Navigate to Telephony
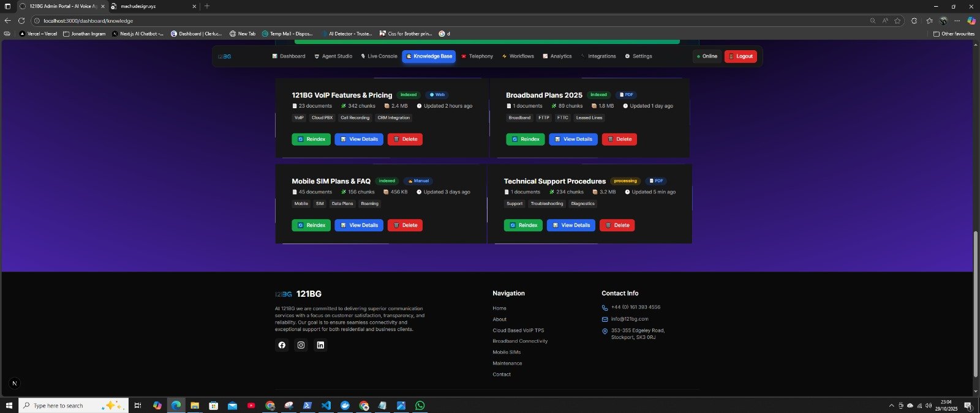The height and width of the screenshot is (413, 980). [477, 56]
